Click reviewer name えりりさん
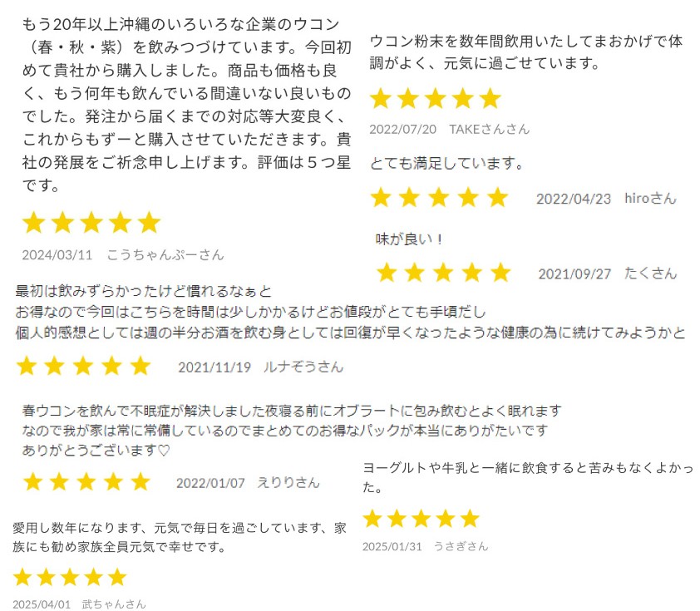 click(x=288, y=483)
